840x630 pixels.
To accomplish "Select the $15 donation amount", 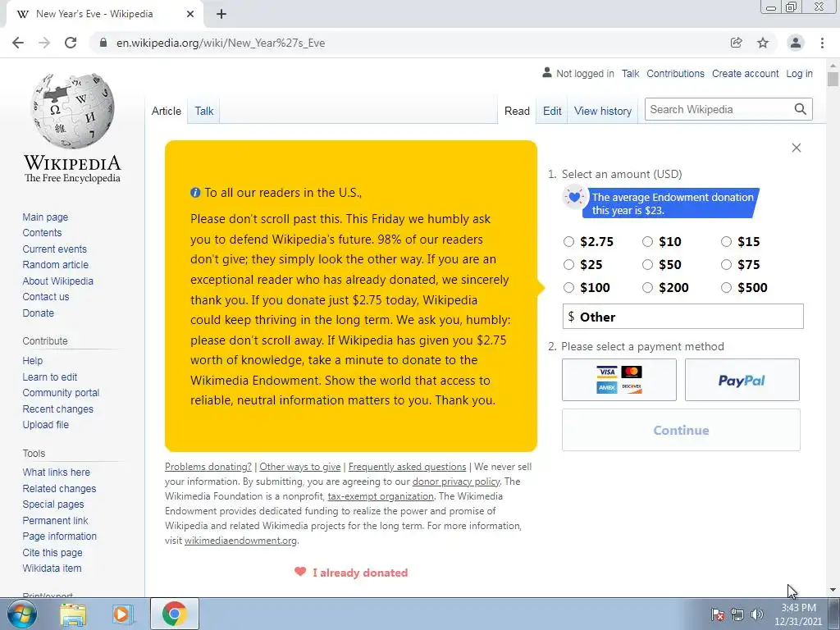I will (727, 242).
